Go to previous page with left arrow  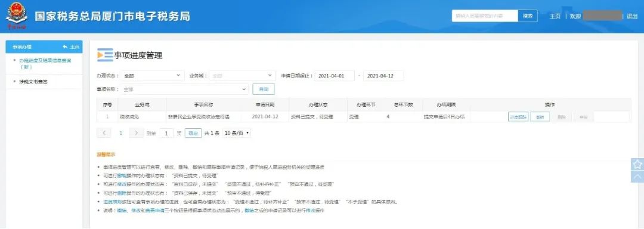pos(104,133)
